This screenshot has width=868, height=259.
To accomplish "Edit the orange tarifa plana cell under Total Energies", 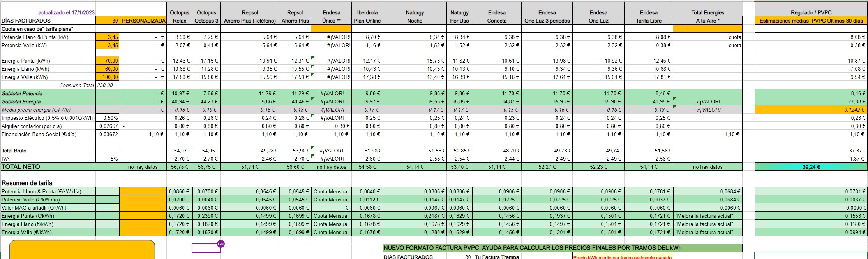I will [707, 29].
